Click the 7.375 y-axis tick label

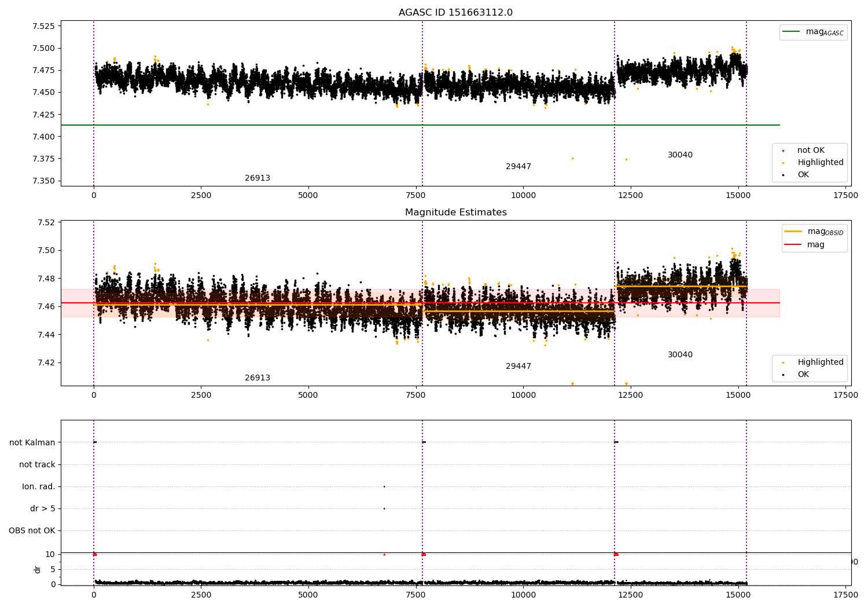[43, 159]
